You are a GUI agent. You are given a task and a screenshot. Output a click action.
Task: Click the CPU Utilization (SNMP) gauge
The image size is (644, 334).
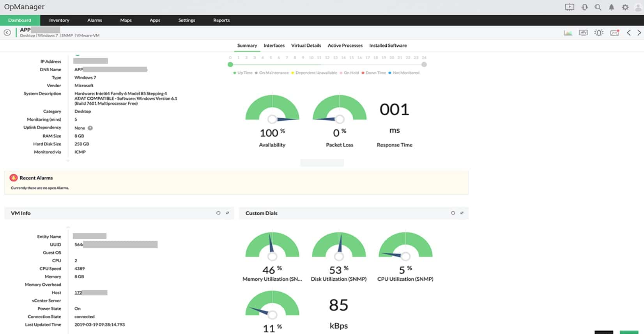pos(405,246)
